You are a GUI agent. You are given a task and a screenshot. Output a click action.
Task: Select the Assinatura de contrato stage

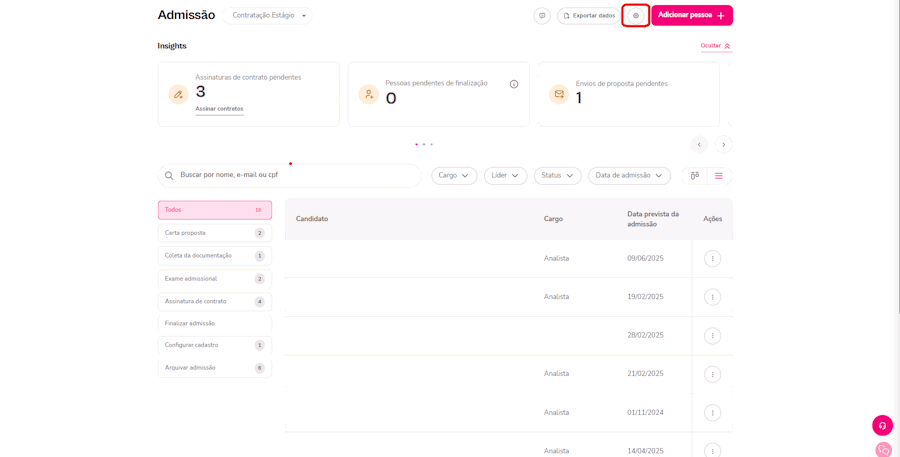point(215,301)
